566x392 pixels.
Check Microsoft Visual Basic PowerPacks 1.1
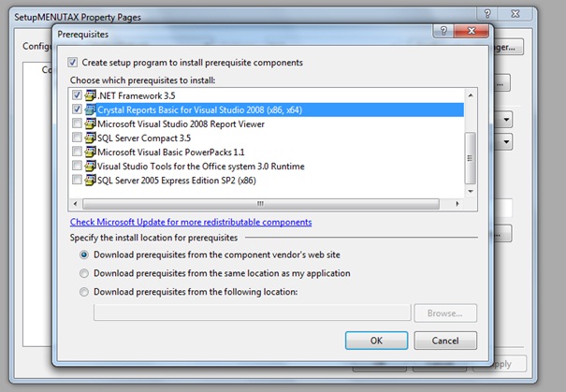click(77, 152)
